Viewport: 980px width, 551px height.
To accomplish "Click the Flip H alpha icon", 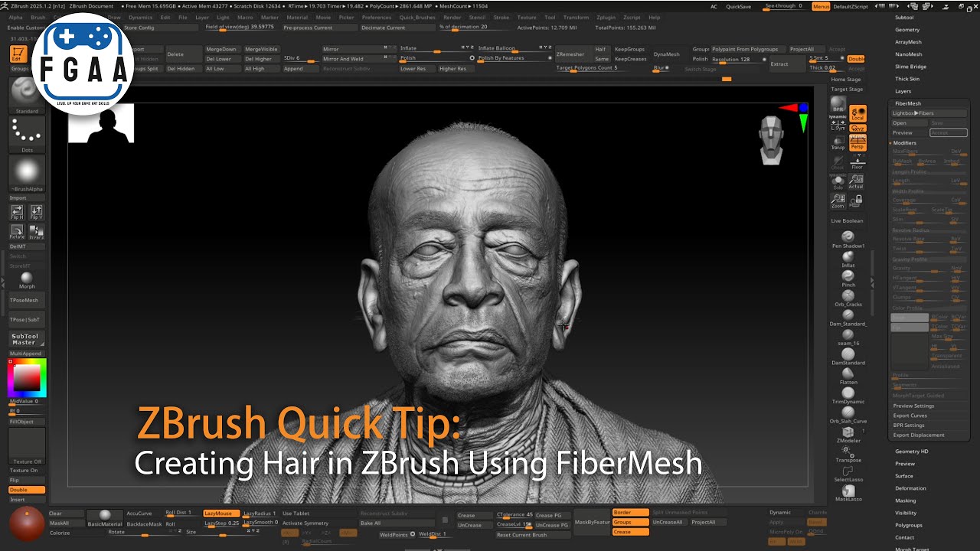I will coord(17,212).
